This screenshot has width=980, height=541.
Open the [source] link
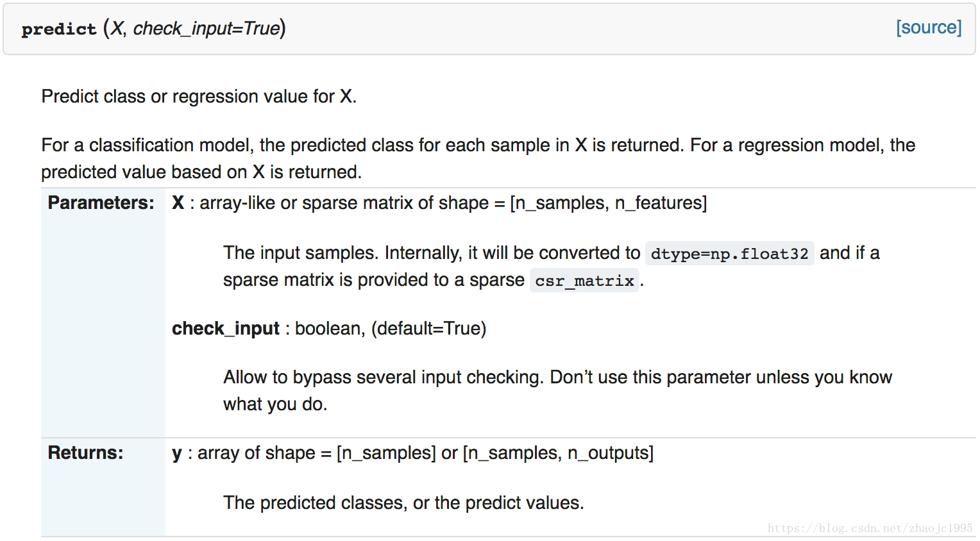[929, 28]
